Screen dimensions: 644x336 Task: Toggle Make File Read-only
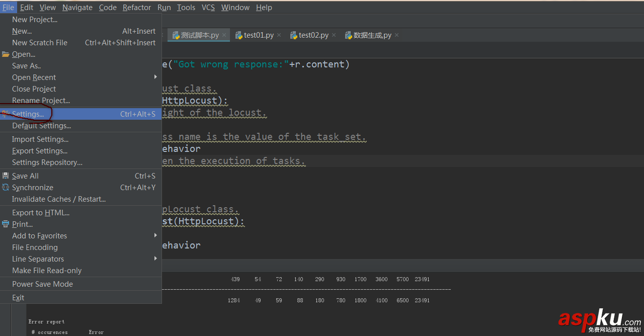click(x=47, y=271)
